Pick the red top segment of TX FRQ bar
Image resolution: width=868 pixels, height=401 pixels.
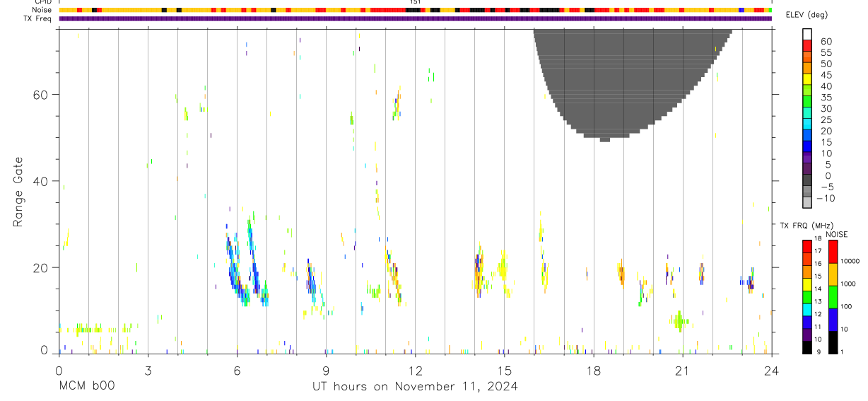coord(807,246)
